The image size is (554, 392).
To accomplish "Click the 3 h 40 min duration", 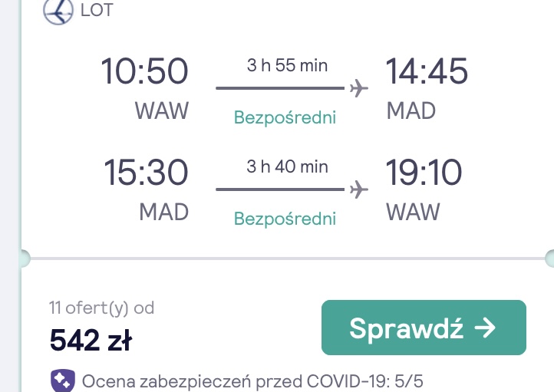I will coord(287,166).
